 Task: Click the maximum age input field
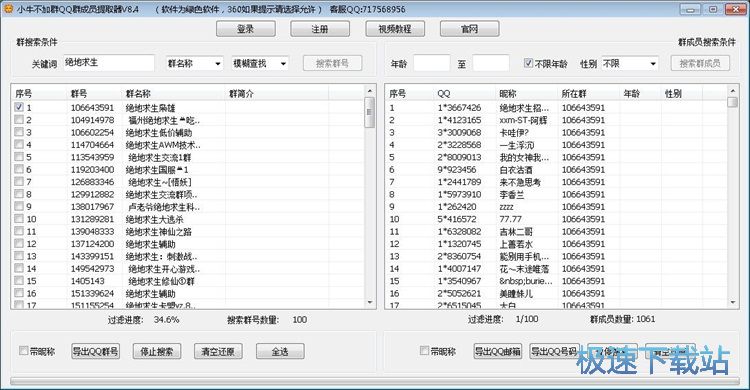[x=491, y=63]
